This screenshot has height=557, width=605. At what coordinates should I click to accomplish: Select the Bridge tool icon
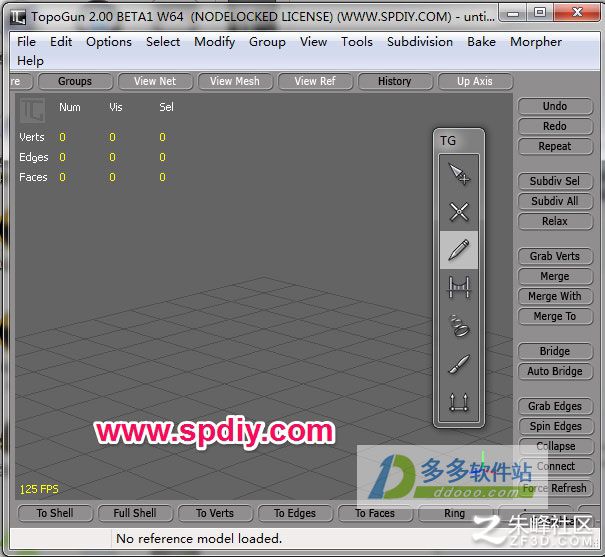(459, 287)
